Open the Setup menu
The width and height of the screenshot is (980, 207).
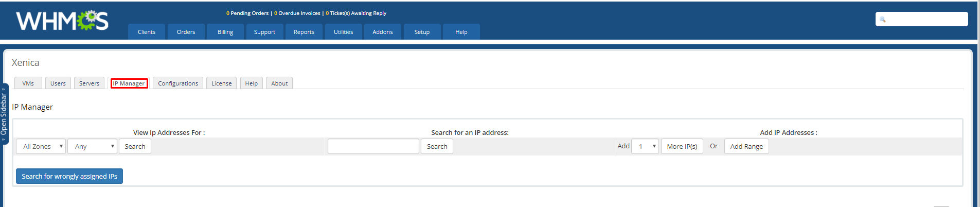point(422,32)
